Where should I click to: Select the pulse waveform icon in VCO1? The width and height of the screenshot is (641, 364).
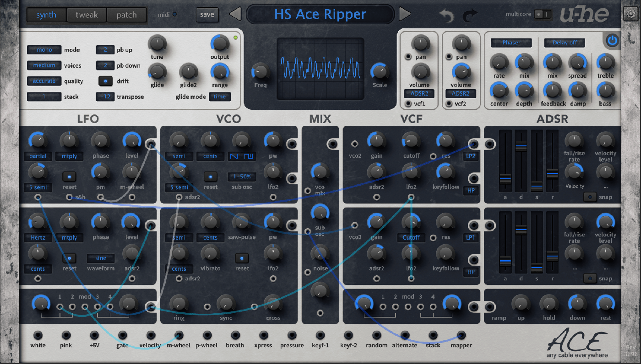(x=249, y=156)
